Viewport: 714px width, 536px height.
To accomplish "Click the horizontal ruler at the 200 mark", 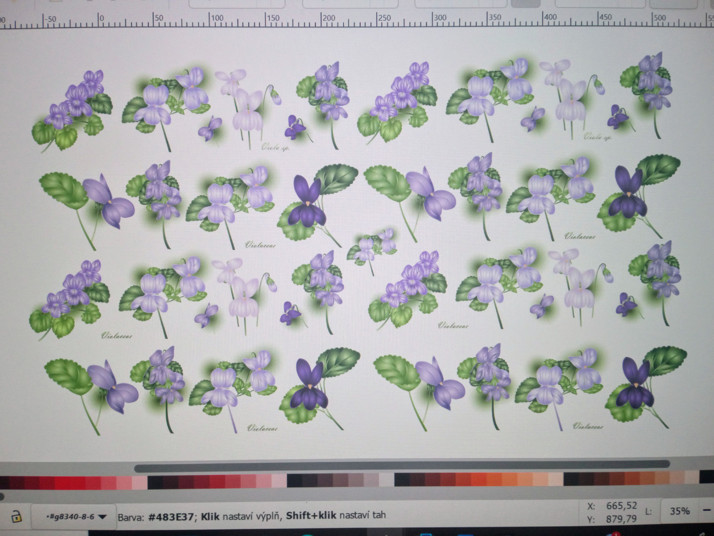I will pos(213,18).
